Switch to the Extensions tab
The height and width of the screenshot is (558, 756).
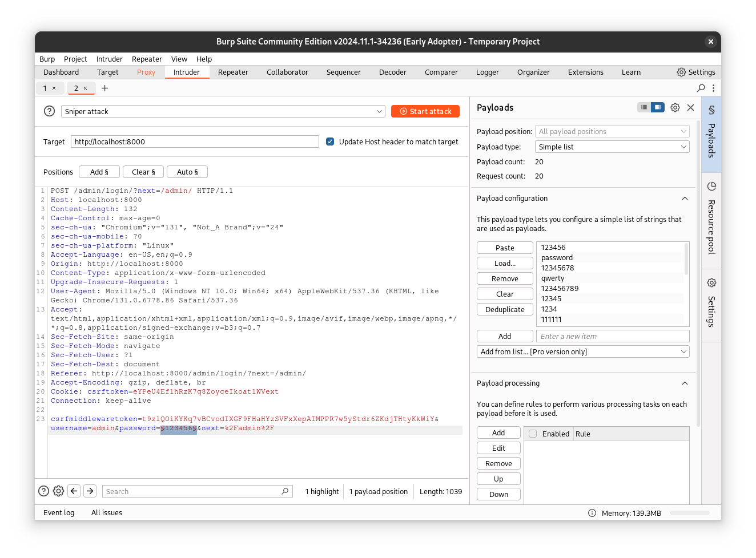(586, 72)
